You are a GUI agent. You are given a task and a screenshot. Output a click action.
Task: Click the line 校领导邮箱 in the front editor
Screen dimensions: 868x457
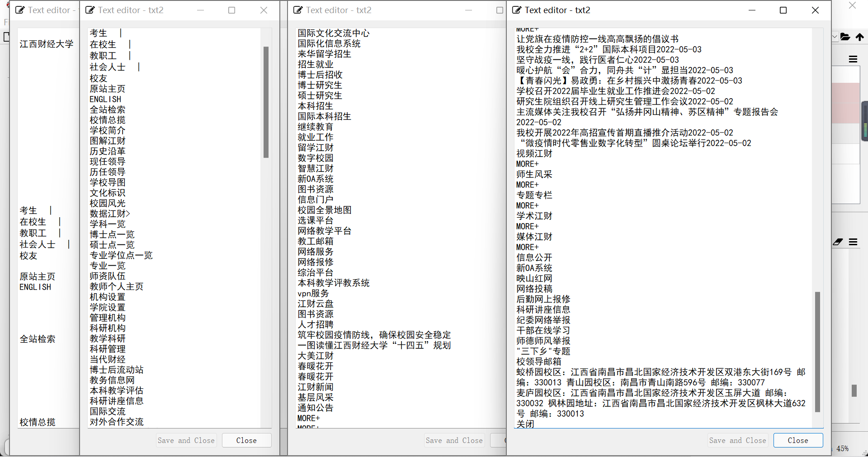point(539,362)
